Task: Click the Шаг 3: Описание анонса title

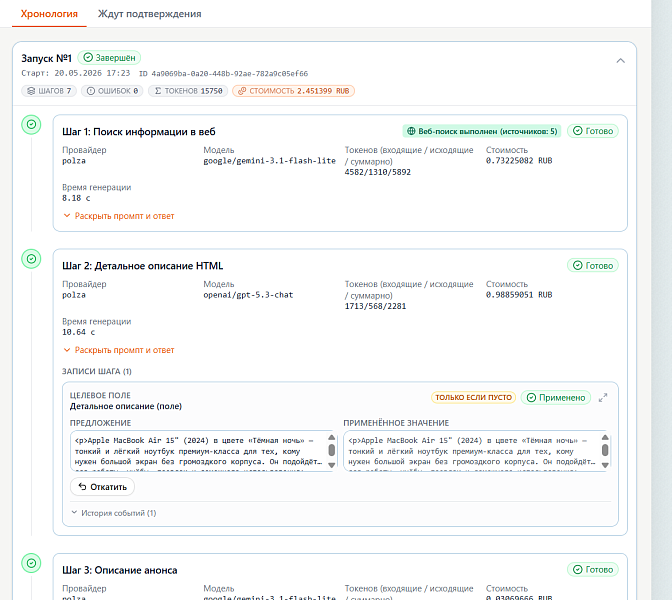Action: coord(120,570)
